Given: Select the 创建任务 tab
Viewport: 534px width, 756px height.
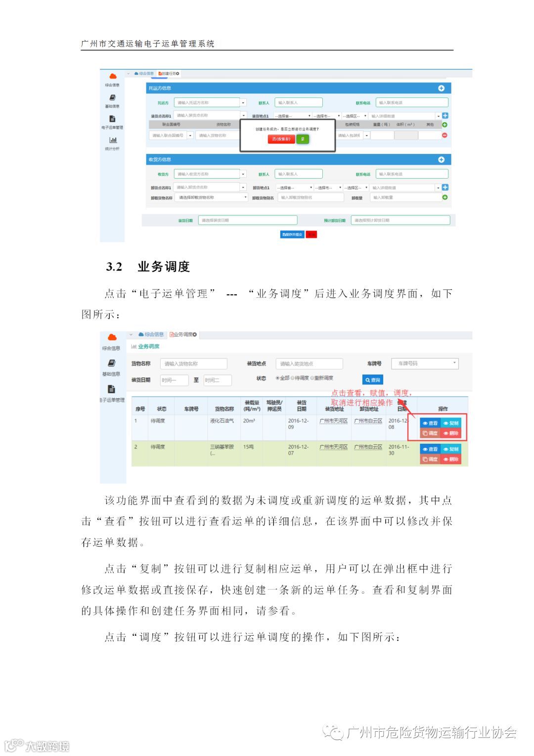Looking at the screenshot, I should (x=168, y=74).
